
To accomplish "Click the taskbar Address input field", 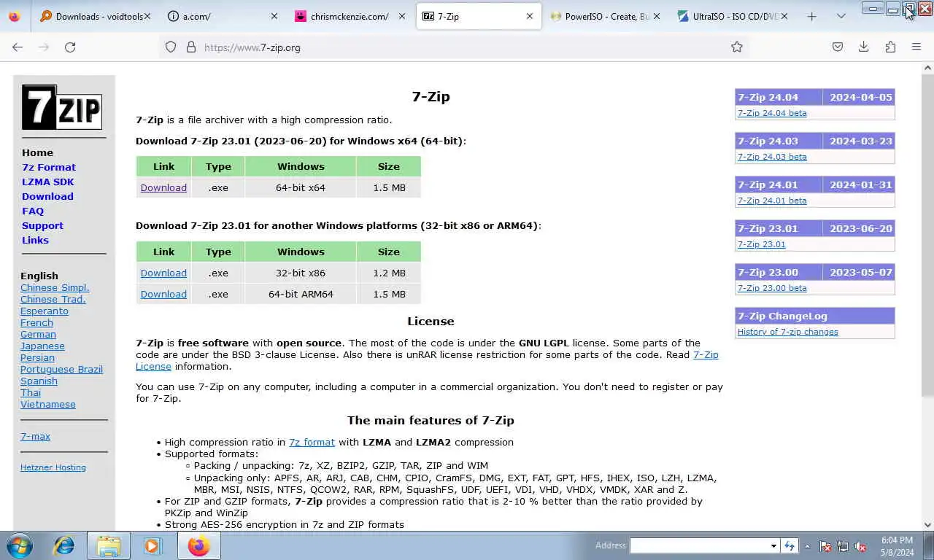I will pyautogui.click(x=700, y=545).
